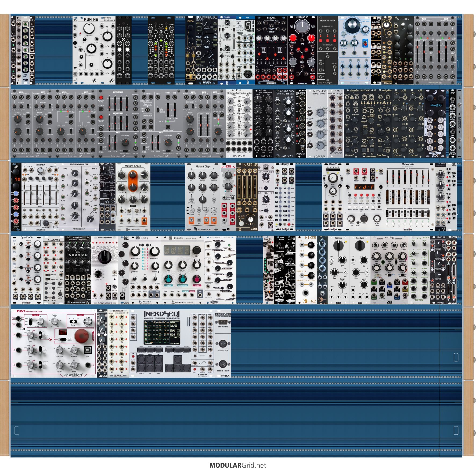Screen dimensions: 476x471
Task: Select the More Triggers 16 expander
Action: pos(118,344)
